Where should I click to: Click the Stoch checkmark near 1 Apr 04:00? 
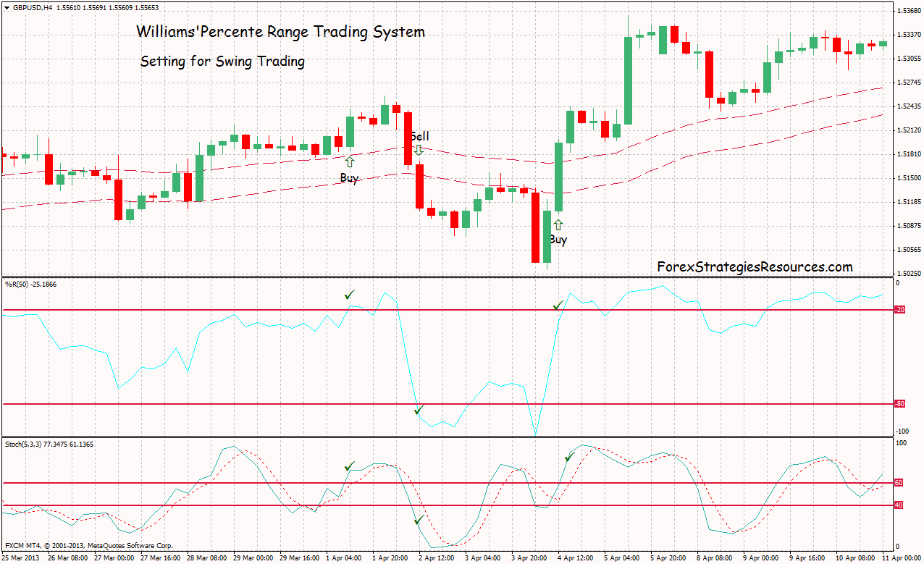(x=350, y=466)
